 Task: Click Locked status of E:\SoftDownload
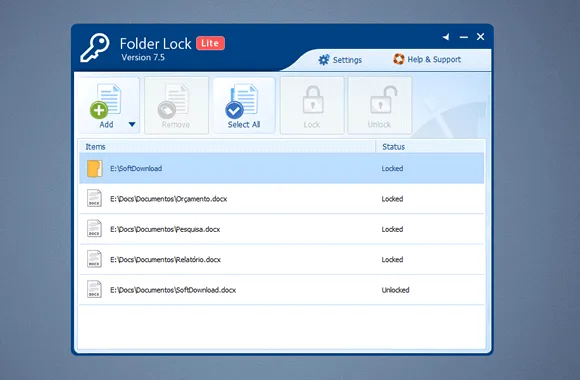[x=392, y=168]
